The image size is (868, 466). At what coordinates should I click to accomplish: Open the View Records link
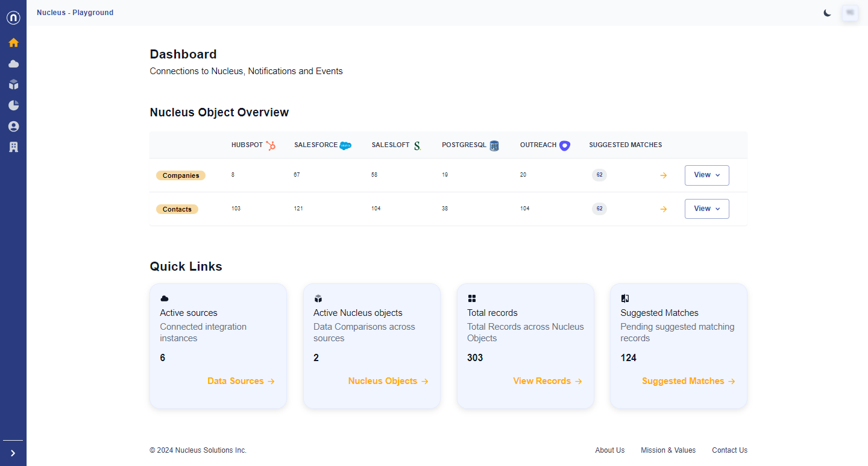(x=547, y=381)
